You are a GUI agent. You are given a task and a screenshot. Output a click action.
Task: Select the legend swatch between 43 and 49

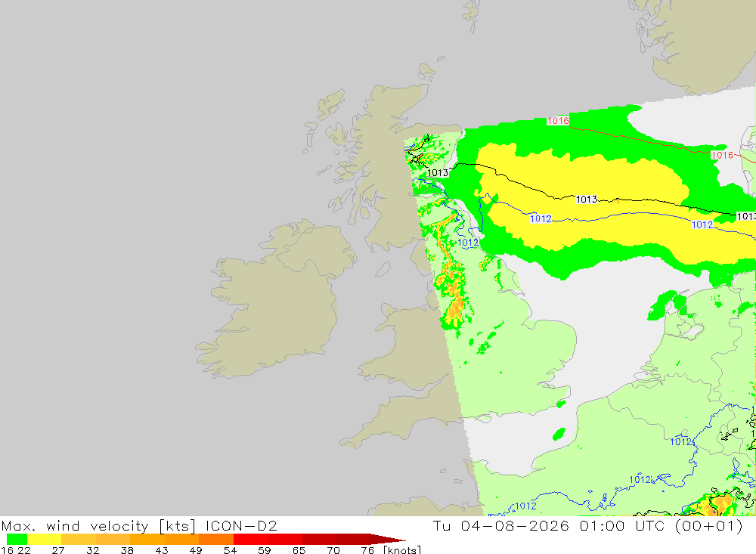(181, 539)
